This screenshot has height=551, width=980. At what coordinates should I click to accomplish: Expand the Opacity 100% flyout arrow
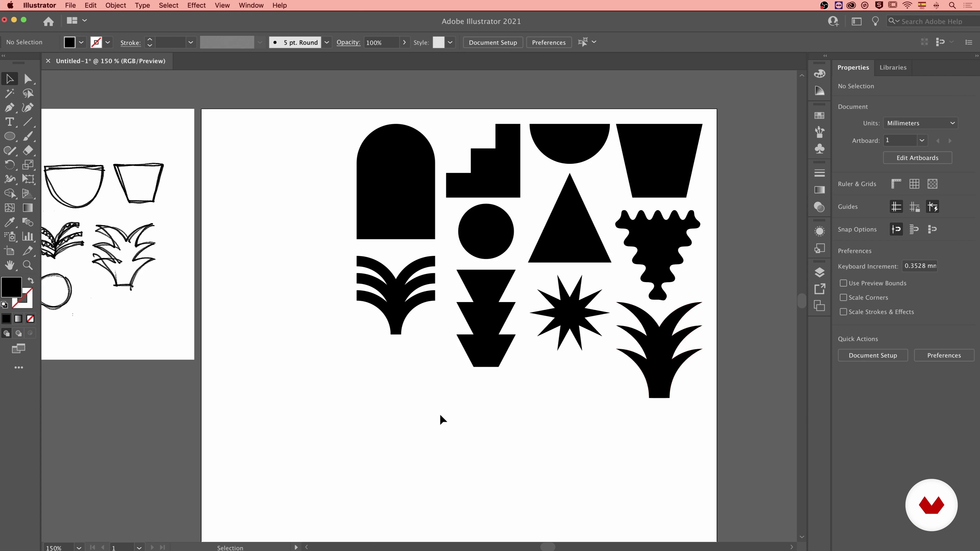pos(404,42)
